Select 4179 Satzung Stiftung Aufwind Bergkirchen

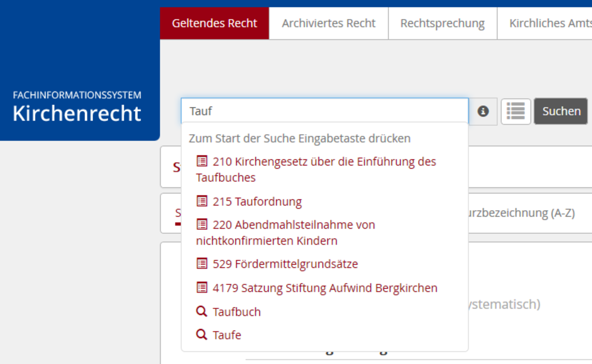tap(325, 288)
